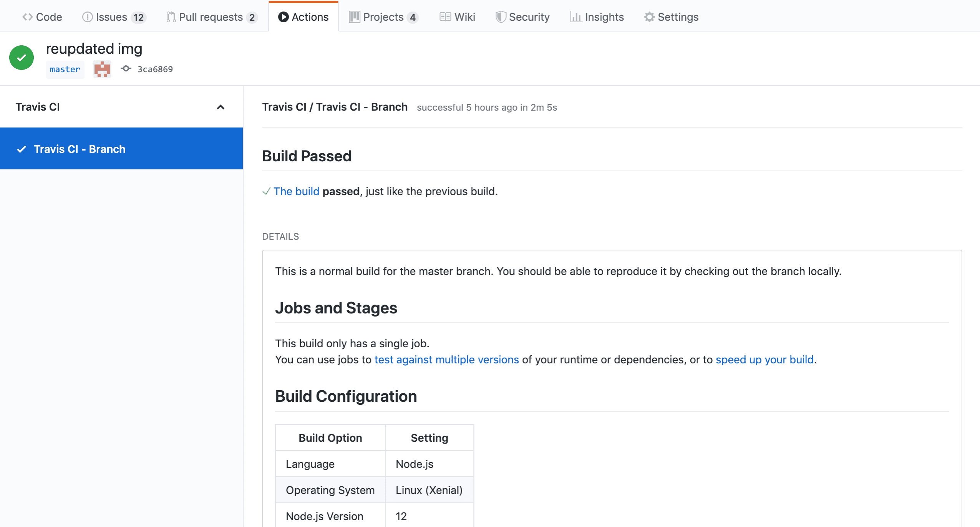The height and width of the screenshot is (527, 980).
Task: Open 'The build' link
Action: tap(296, 191)
